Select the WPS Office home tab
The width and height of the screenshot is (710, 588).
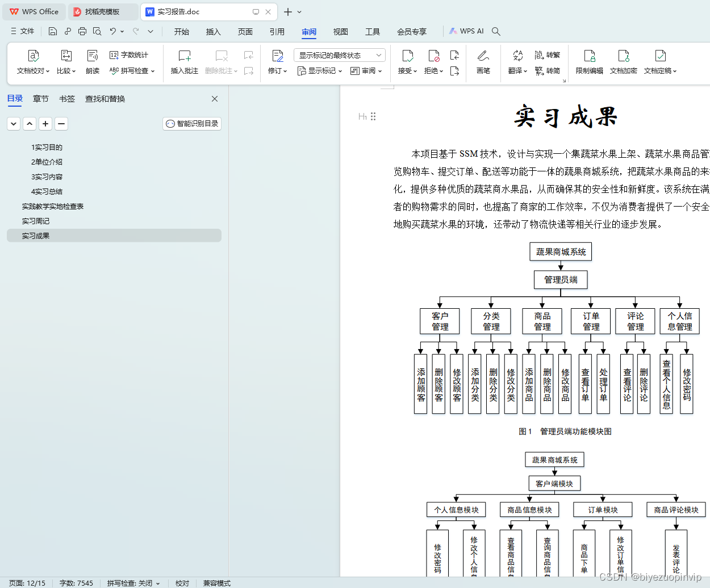34,11
